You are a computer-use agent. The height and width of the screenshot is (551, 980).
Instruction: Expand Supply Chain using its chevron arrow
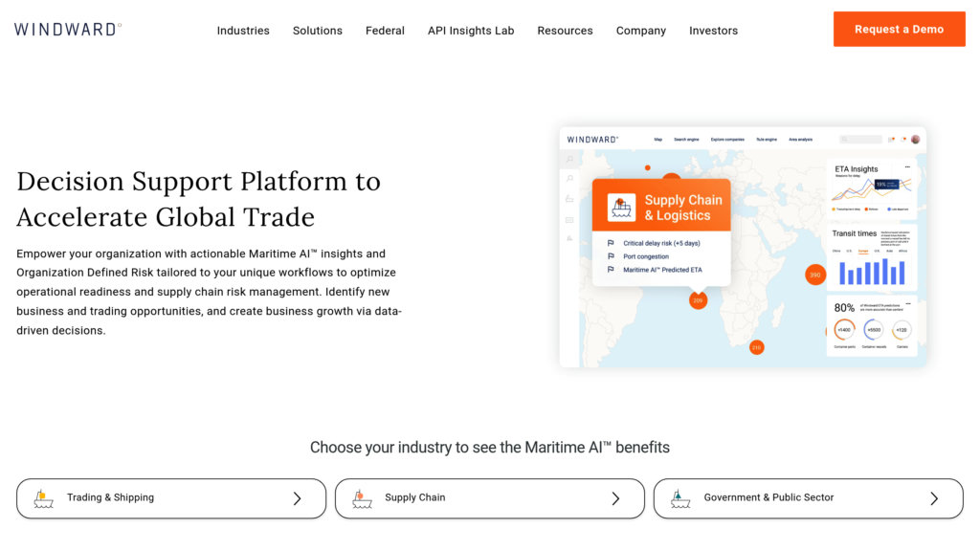coord(615,498)
